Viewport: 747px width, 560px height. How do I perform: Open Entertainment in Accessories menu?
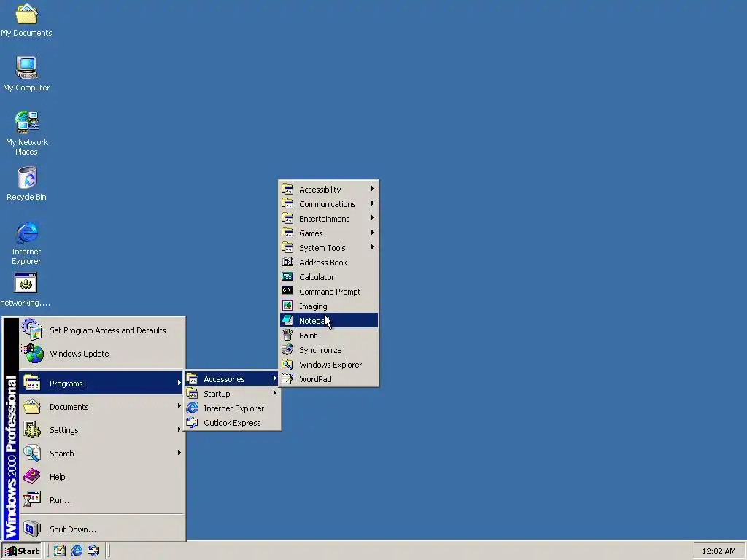pyautogui.click(x=329, y=219)
